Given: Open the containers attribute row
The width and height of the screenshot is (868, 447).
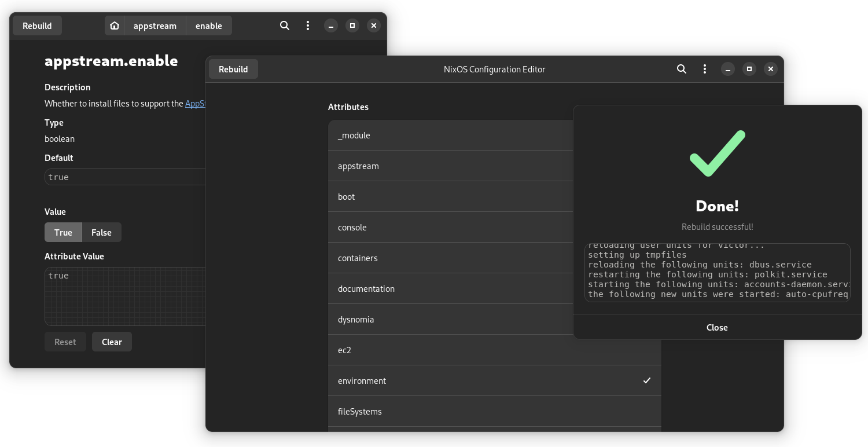Looking at the screenshot, I should (x=450, y=258).
